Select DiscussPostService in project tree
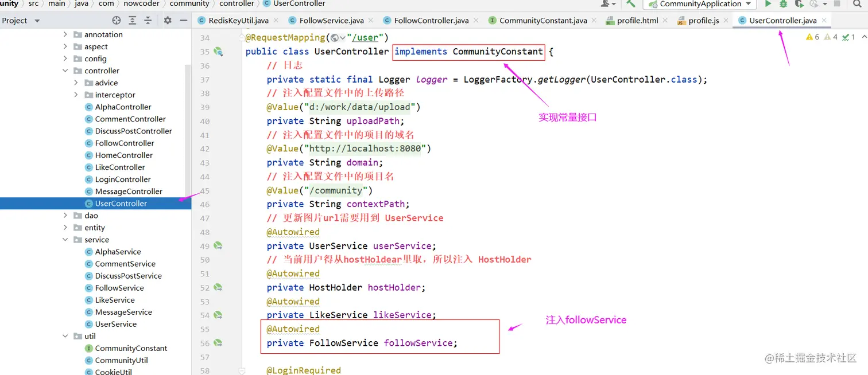This screenshot has height=375, width=868. [x=128, y=276]
